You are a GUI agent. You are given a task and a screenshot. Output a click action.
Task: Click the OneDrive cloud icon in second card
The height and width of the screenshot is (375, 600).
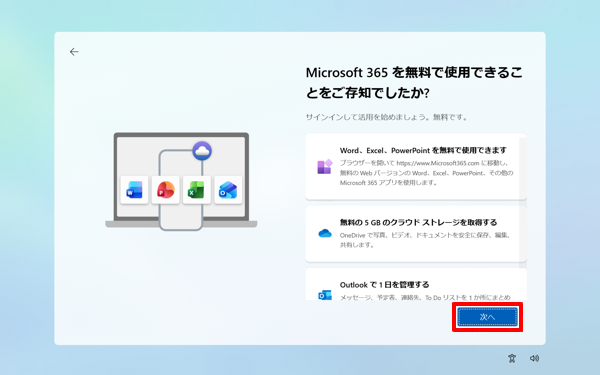click(x=325, y=233)
